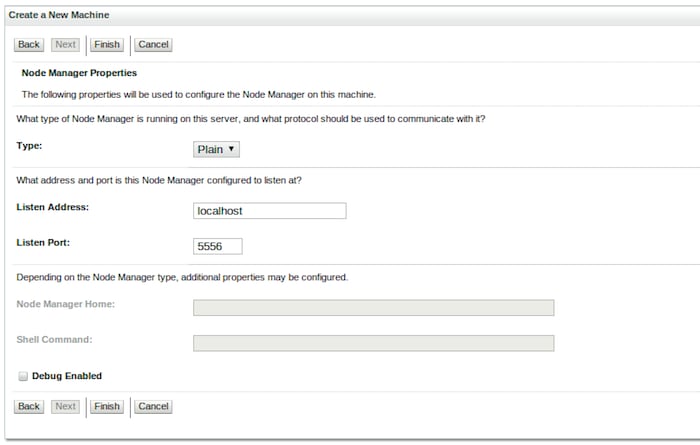Click the Create a New Machine title
This screenshot has width=700, height=445.
(x=59, y=15)
